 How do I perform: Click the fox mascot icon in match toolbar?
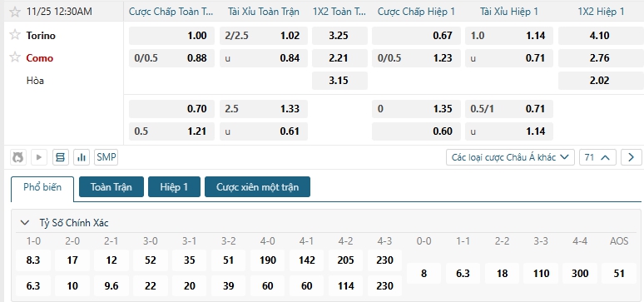pos(17,157)
